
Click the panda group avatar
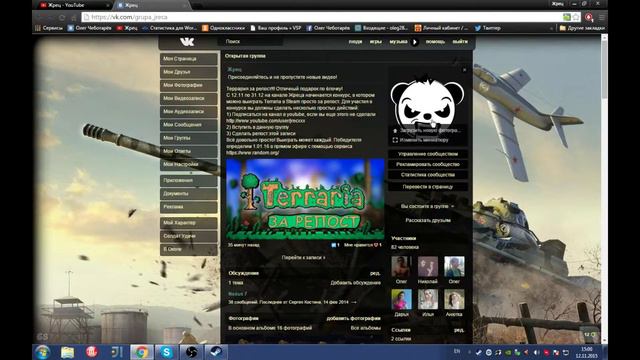427,101
